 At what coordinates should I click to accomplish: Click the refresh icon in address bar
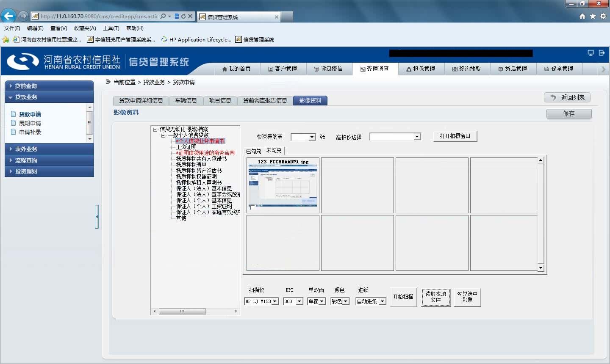(183, 16)
